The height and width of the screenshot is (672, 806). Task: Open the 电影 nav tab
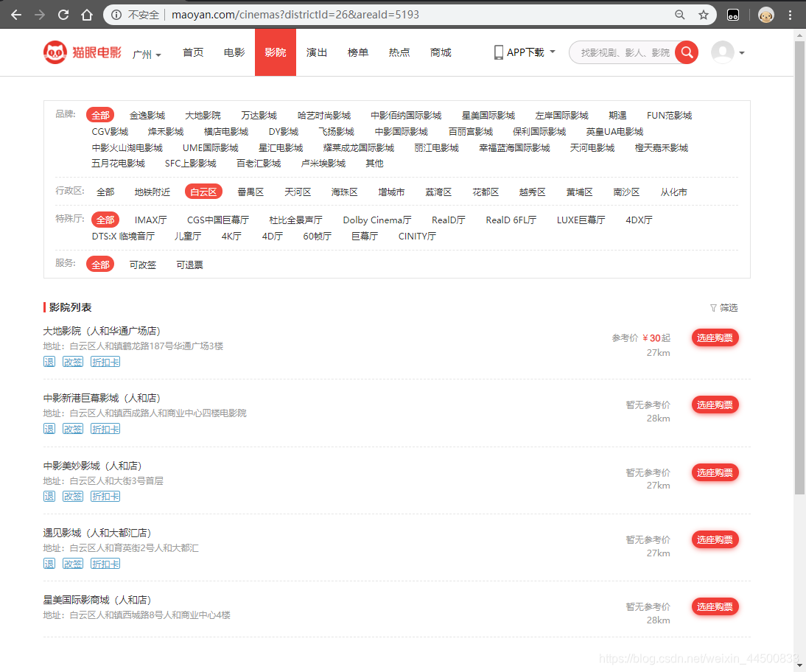click(x=234, y=52)
